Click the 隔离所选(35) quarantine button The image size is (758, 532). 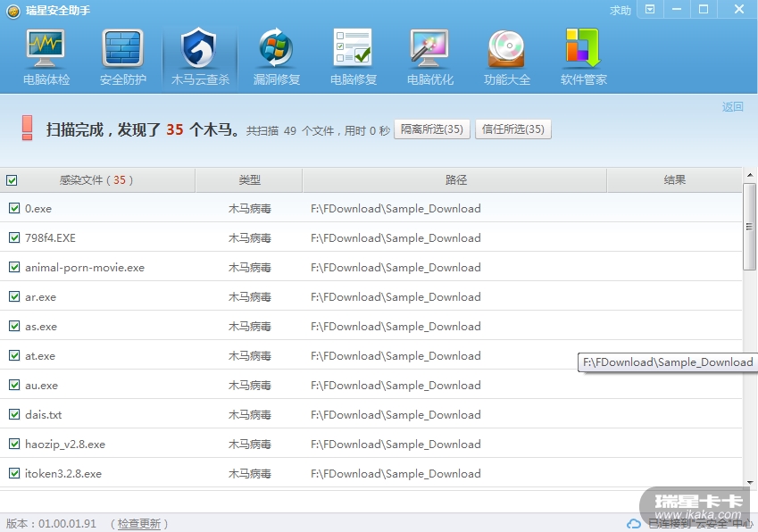pos(432,129)
